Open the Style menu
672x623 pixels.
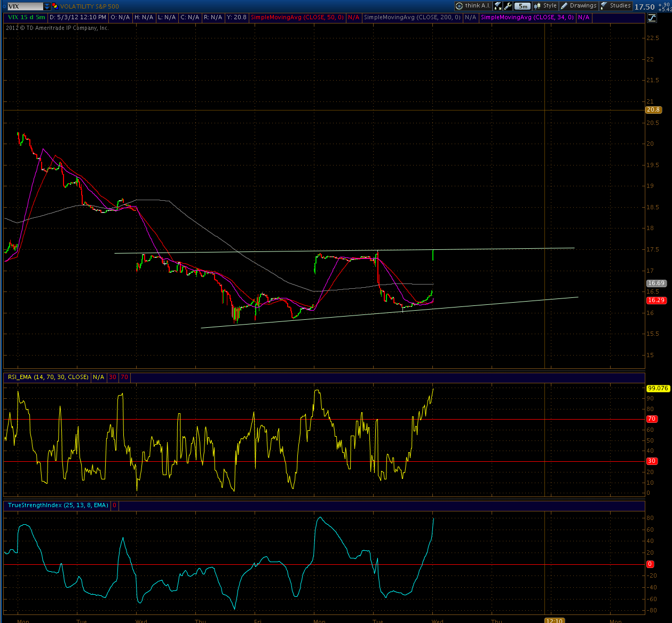[545, 6]
